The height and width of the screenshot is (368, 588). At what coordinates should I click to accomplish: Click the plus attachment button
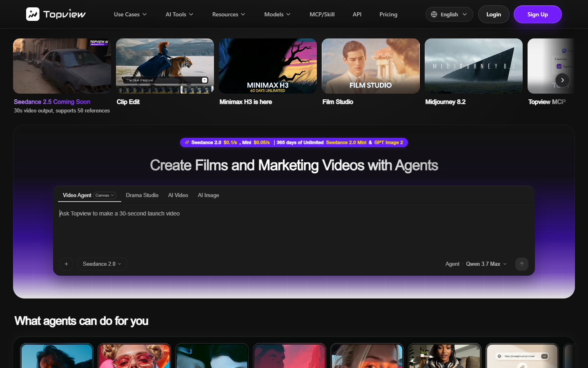coord(66,264)
